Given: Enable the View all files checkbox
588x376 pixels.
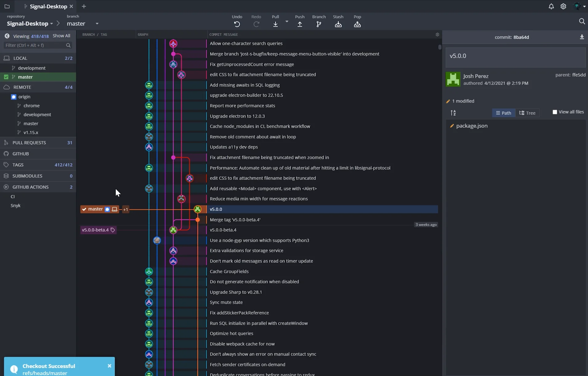Looking at the screenshot, I should [555, 112].
